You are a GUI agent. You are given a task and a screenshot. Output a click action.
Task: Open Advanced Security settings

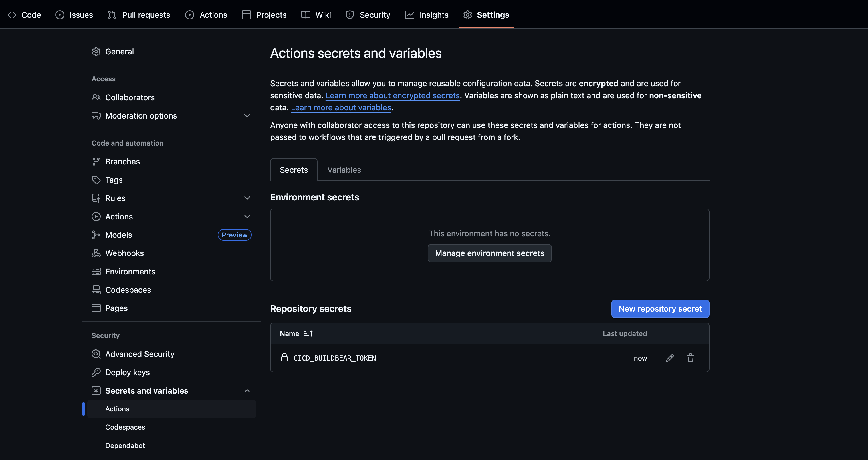click(140, 354)
